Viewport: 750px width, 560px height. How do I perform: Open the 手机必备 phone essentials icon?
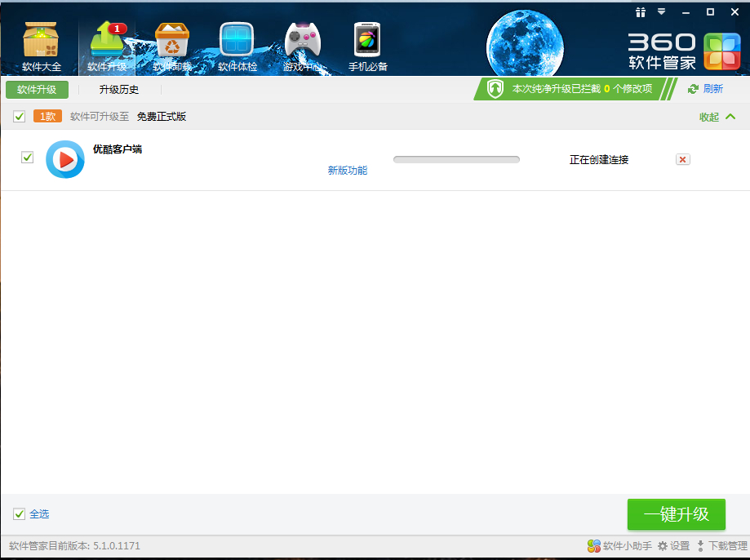[367, 47]
